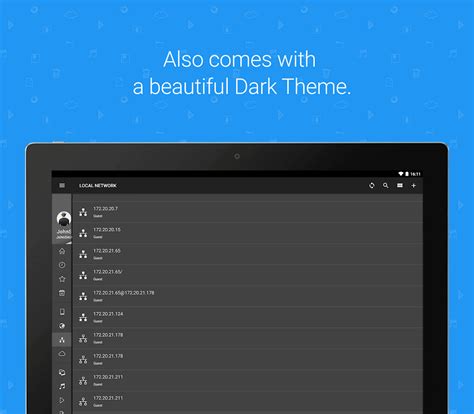Open network host 172.20.20.7
474x414 pixels.
(248, 212)
